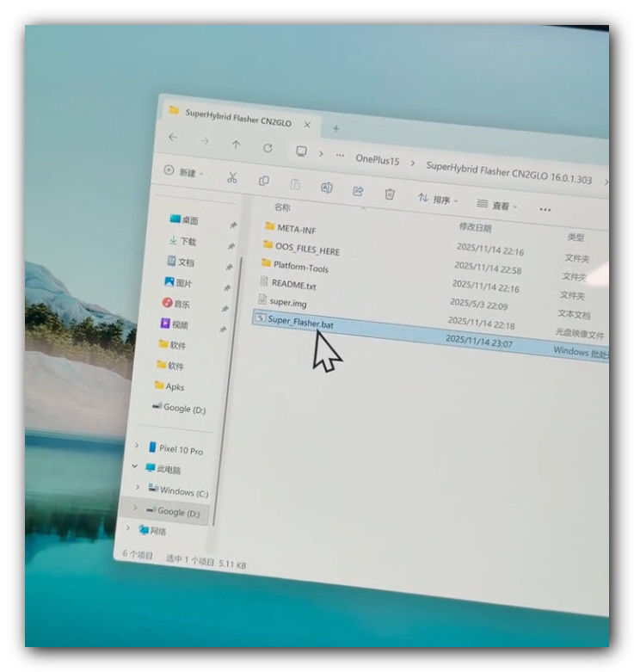The image size is (634, 672).
Task: Open the OOS_FILES_HERE folder
Action: pyautogui.click(x=306, y=250)
